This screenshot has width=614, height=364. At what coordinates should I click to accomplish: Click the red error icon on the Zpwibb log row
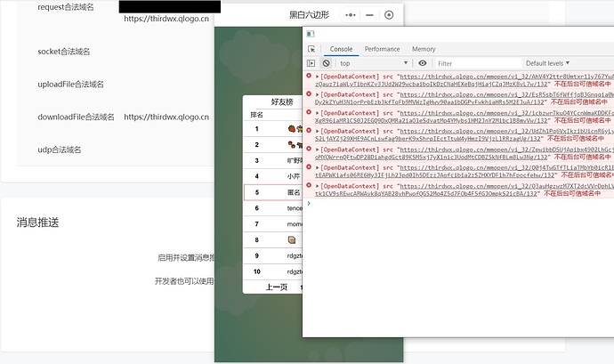coord(309,149)
